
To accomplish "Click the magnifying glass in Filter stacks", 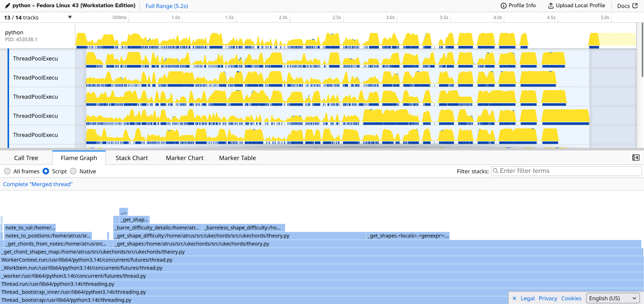I will [496, 171].
